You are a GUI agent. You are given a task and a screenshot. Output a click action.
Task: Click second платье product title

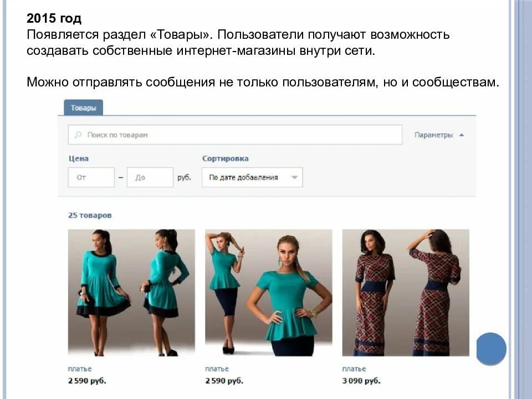click(x=217, y=369)
